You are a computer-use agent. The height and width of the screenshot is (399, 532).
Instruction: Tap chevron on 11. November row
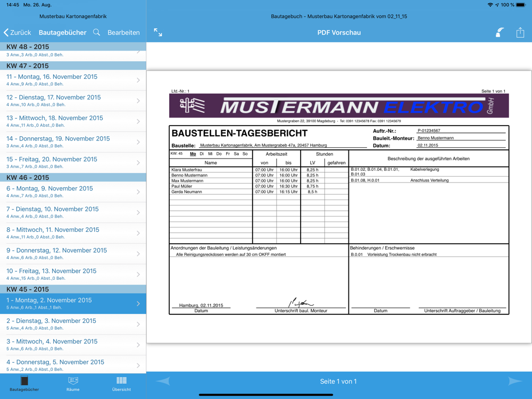tap(138, 233)
